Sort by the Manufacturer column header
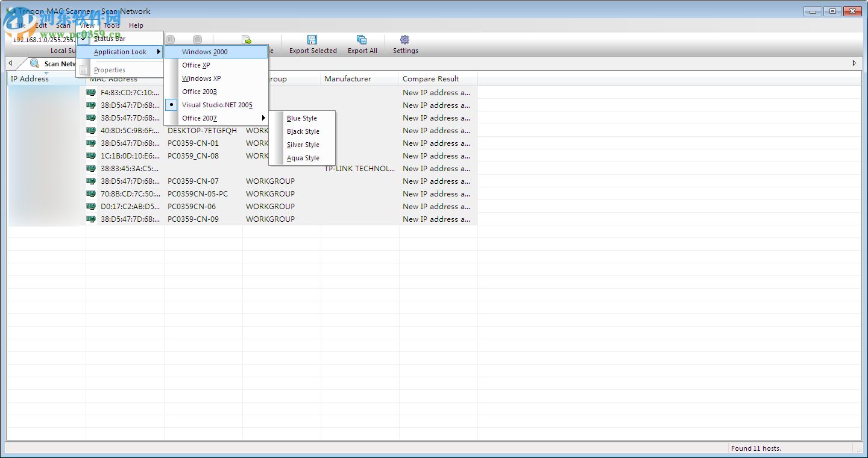The image size is (868, 458). coord(347,79)
